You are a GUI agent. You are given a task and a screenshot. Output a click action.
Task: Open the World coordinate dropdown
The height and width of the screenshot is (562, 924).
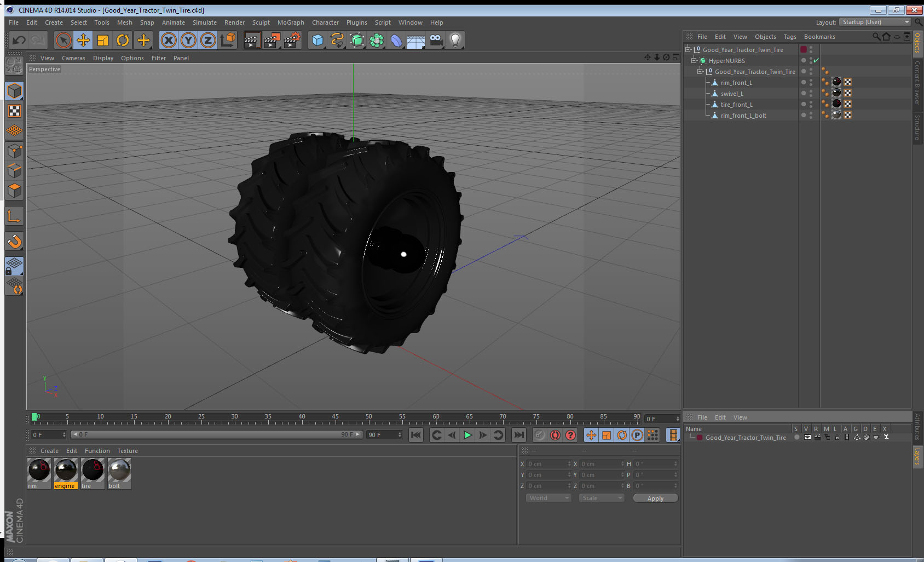pos(548,498)
